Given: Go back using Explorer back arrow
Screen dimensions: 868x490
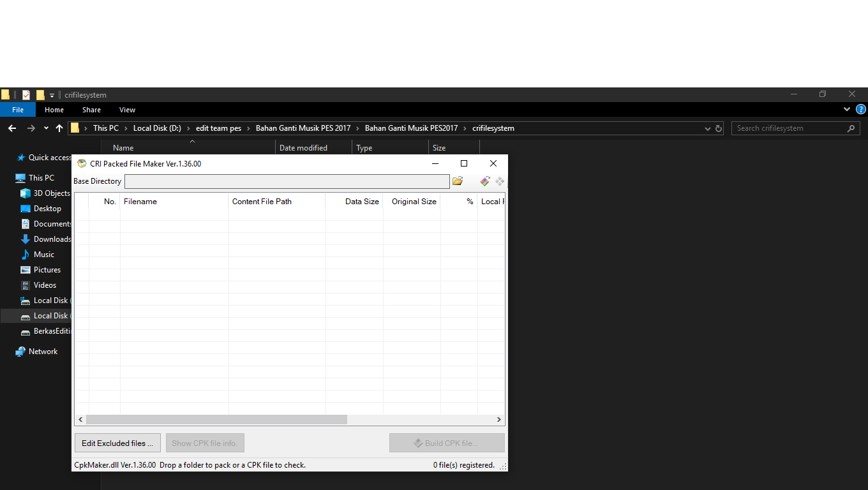Looking at the screenshot, I should 12,128.
